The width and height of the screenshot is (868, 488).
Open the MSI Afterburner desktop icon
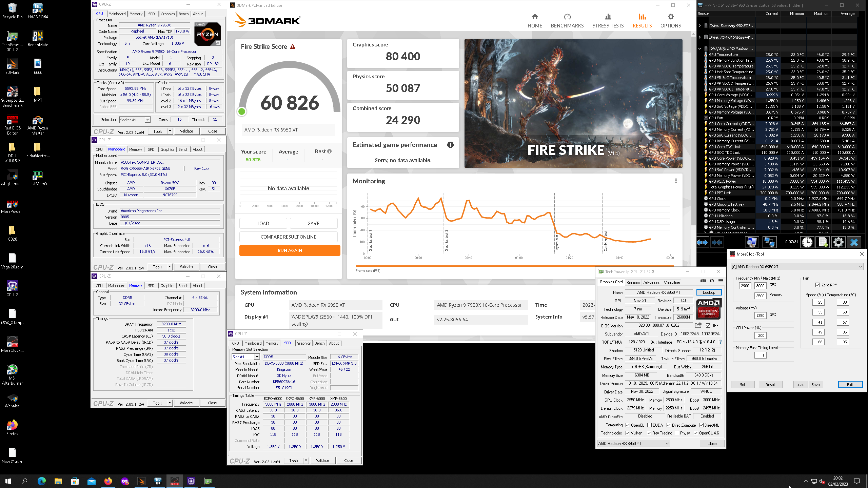coord(12,374)
